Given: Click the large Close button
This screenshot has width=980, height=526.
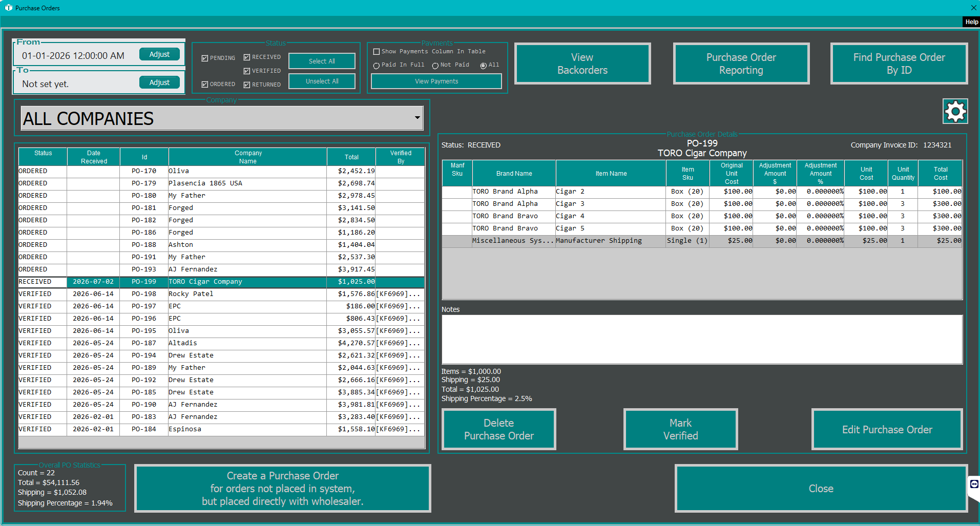Looking at the screenshot, I should [x=821, y=488].
